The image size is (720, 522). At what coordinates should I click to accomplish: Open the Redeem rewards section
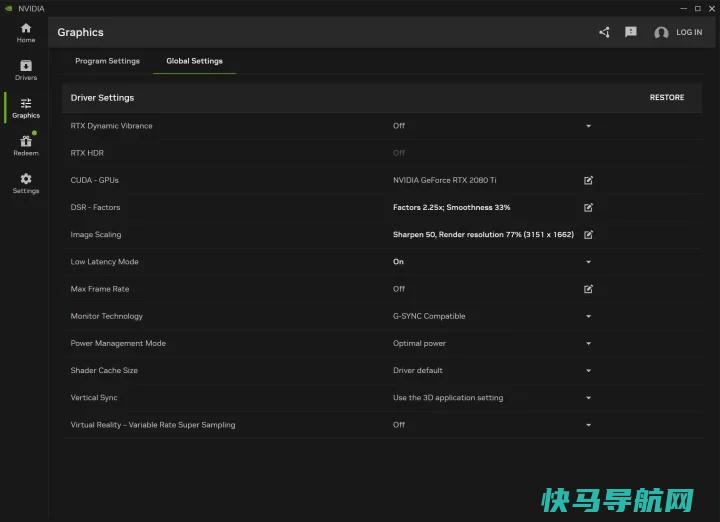pos(26,145)
